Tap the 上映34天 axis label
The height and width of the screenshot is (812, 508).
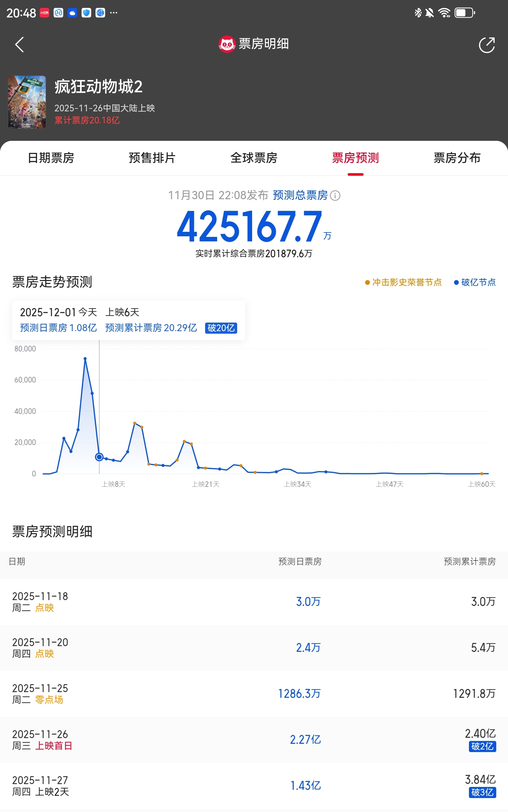coord(298,484)
